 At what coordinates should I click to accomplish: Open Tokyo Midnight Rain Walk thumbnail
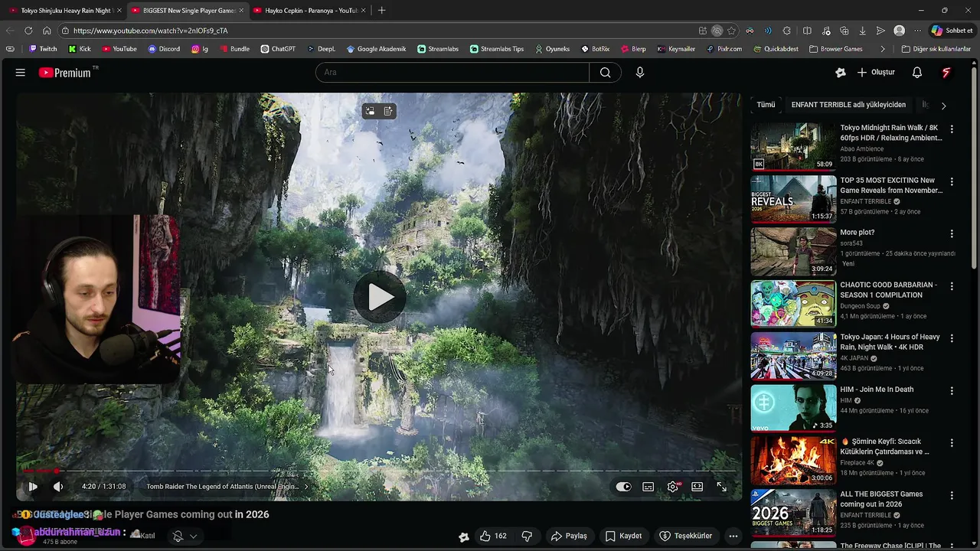click(x=793, y=146)
